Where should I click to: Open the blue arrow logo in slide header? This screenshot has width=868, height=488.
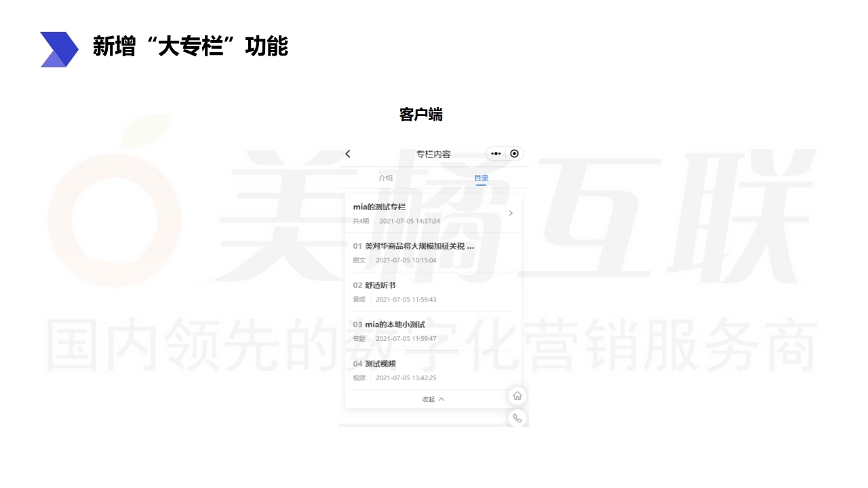click(59, 49)
